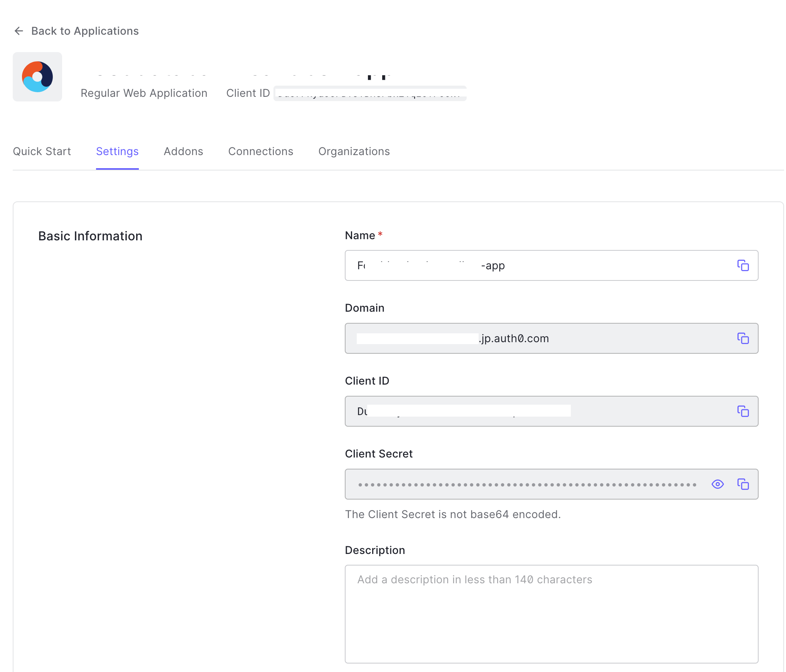Copy the Domain value
Viewport: 786px width, 672px height.
pos(743,338)
